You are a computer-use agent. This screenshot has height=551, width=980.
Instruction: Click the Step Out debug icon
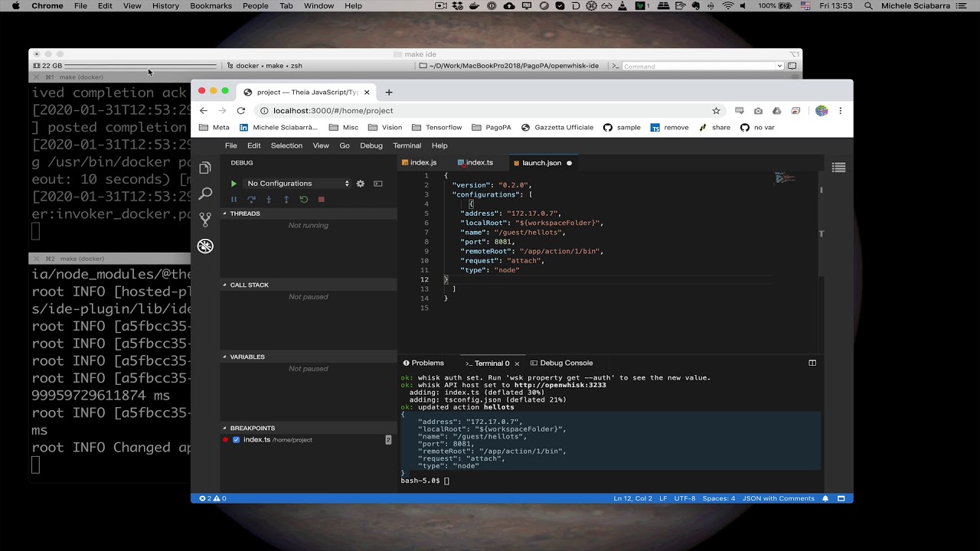(286, 200)
